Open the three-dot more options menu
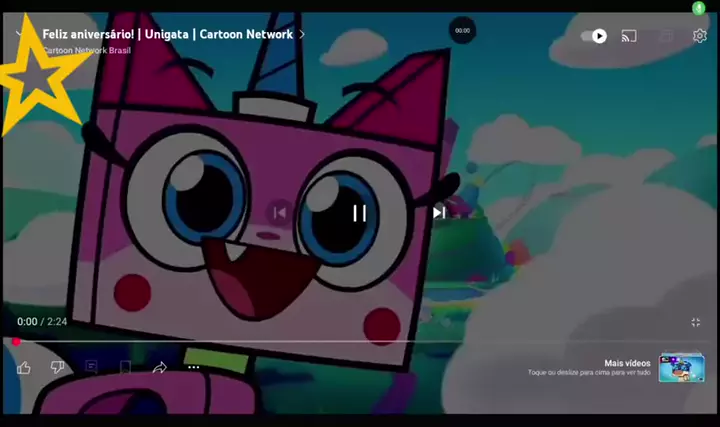The width and height of the screenshot is (720, 427). tap(194, 367)
